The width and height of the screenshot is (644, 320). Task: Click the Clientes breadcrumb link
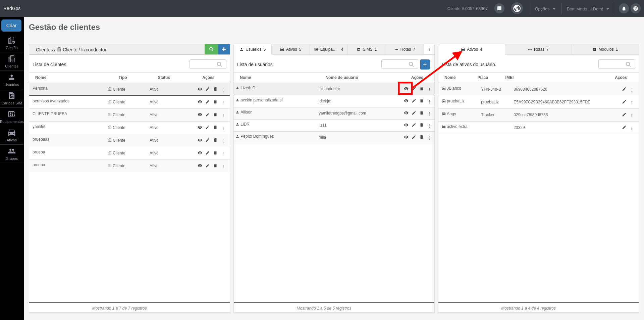pos(44,50)
